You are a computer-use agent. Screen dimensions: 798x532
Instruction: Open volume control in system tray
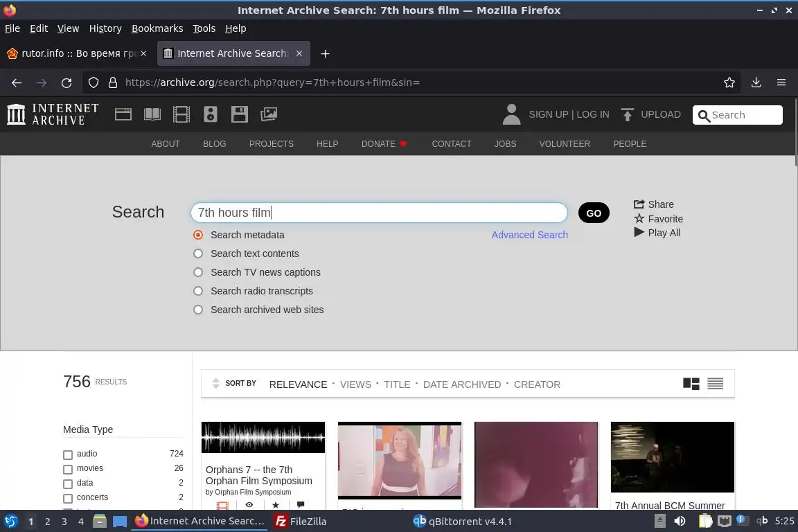click(x=680, y=521)
